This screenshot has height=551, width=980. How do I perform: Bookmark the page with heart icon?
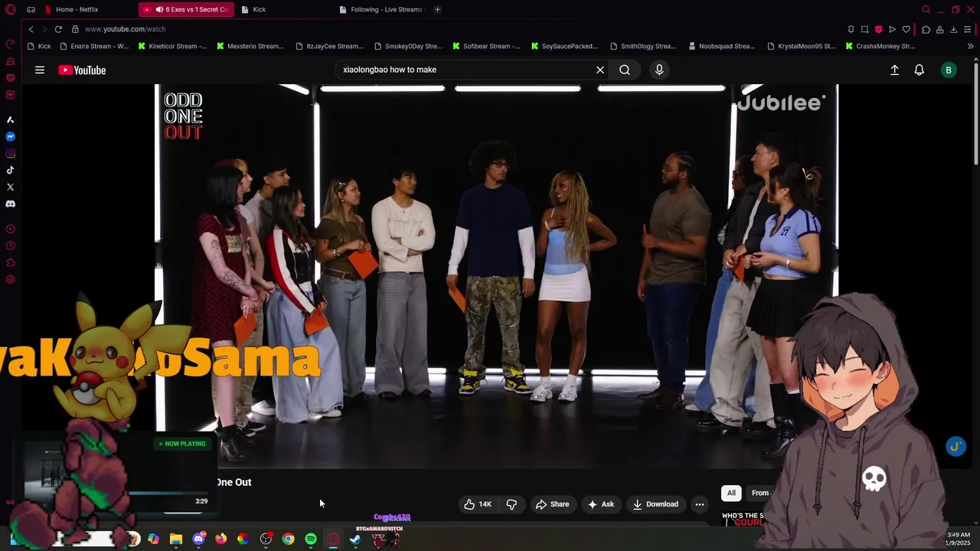tap(906, 29)
